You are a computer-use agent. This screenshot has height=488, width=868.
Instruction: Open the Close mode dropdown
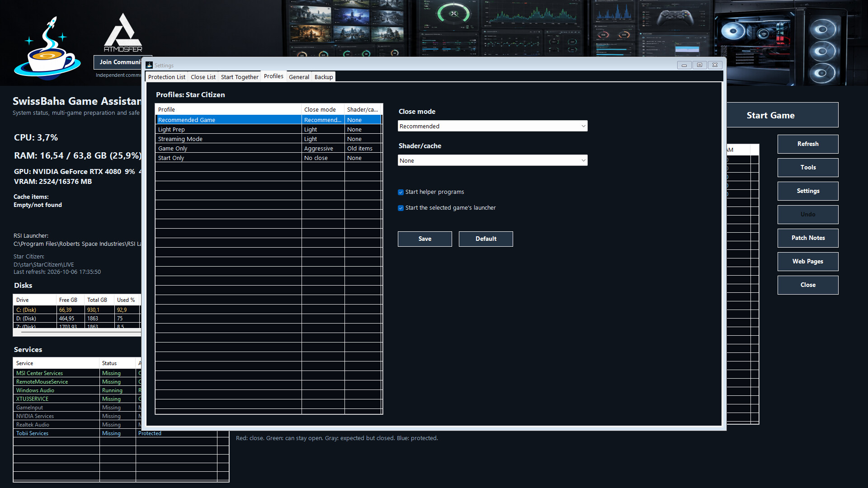[492, 126]
